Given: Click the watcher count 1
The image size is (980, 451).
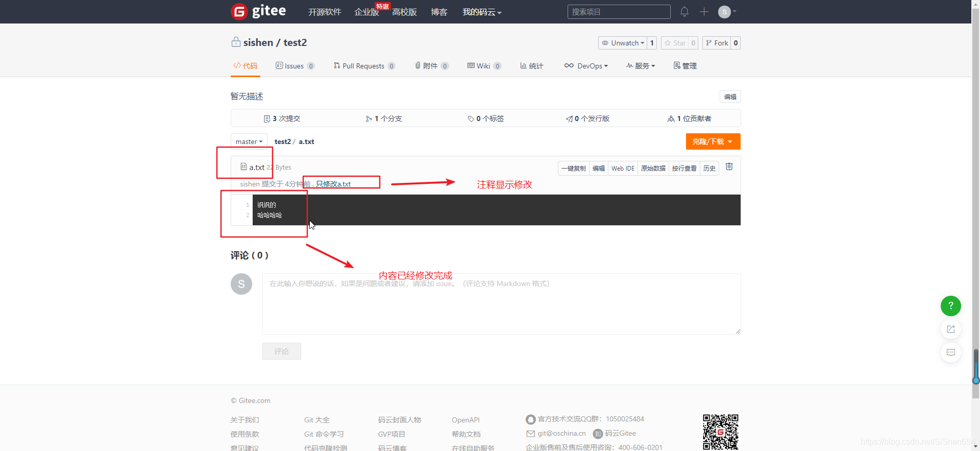Looking at the screenshot, I should (652, 43).
